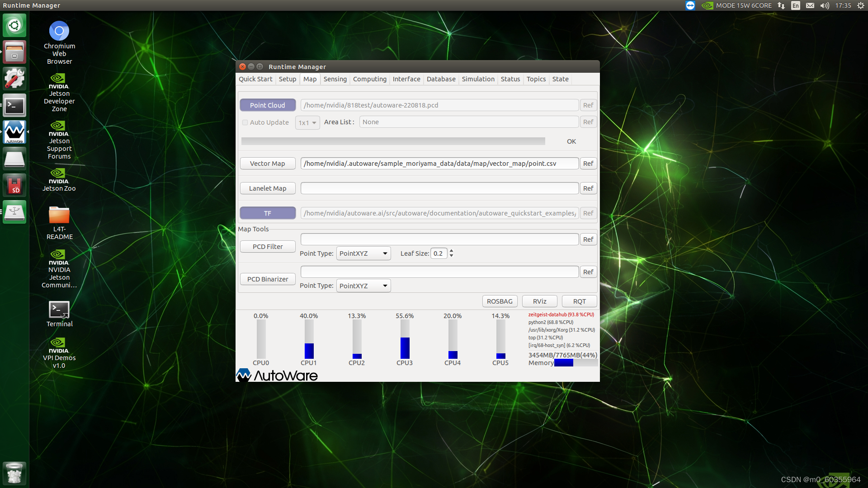Screen dimensions: 868x488
Task: Toggle the Point Cloud load button
Action: coord(268,105)
